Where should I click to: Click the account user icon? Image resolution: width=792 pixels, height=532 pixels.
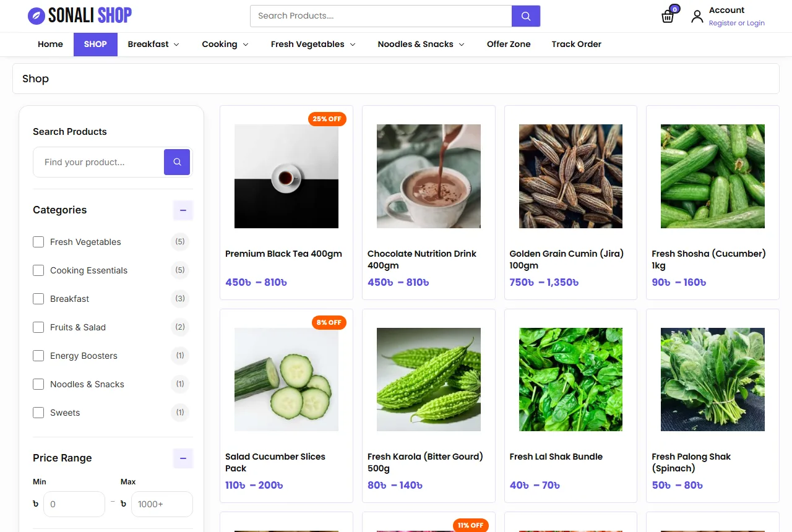coord(697,16)
